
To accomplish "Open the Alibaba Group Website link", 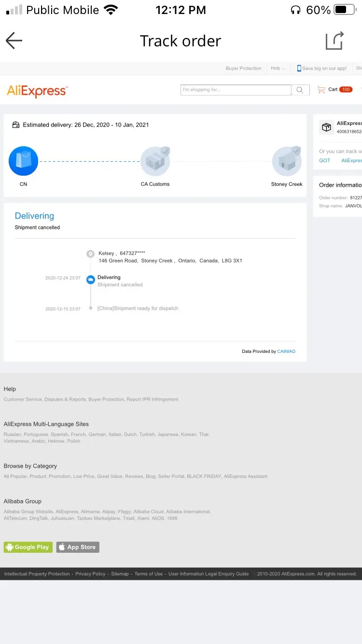I will pyautogui.click(x=28, y=512).
